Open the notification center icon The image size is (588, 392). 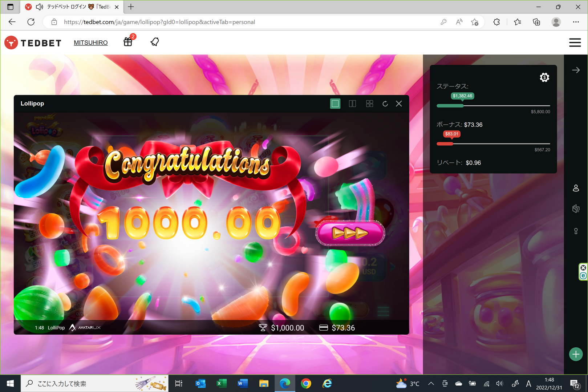click(x=575, y=384)
